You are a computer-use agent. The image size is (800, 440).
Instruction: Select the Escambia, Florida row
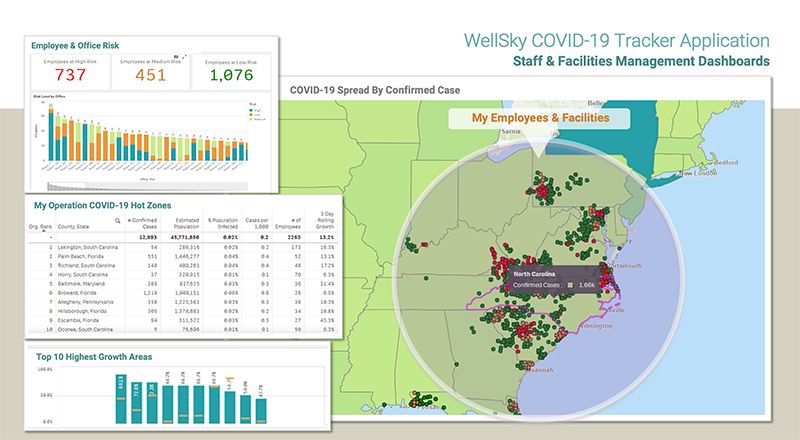coord(182,320)
